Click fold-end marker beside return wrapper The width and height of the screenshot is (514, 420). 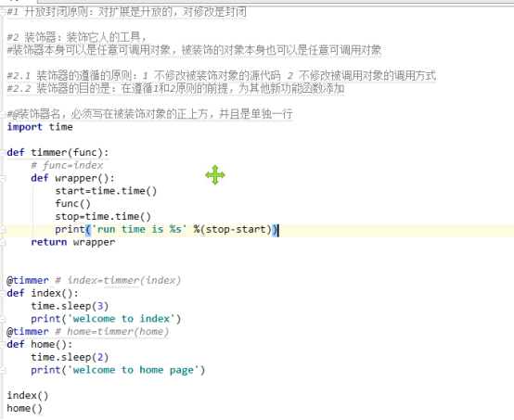click(x=3, y=242)
